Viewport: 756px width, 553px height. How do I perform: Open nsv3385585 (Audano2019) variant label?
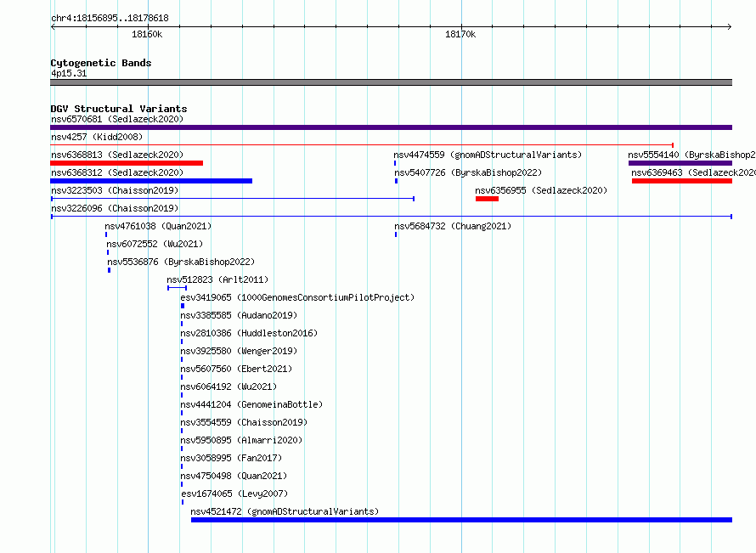coord(239,315)
